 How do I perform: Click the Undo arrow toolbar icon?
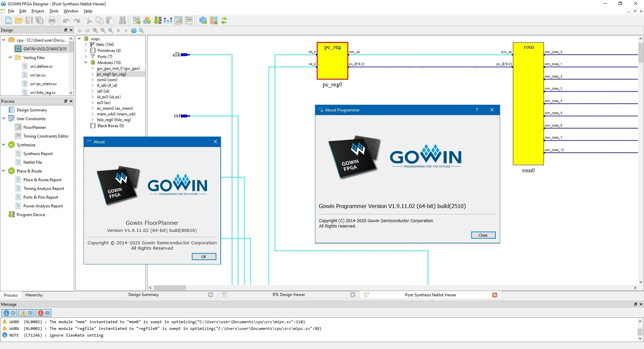pos(66,20)
